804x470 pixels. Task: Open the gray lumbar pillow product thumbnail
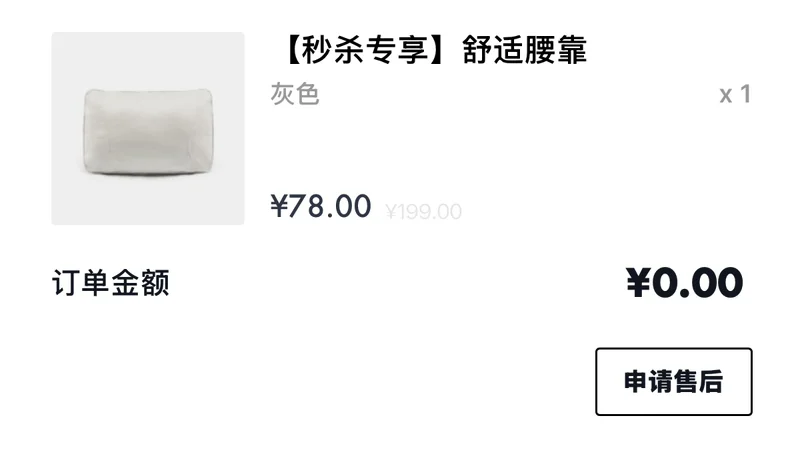(148, 128)
